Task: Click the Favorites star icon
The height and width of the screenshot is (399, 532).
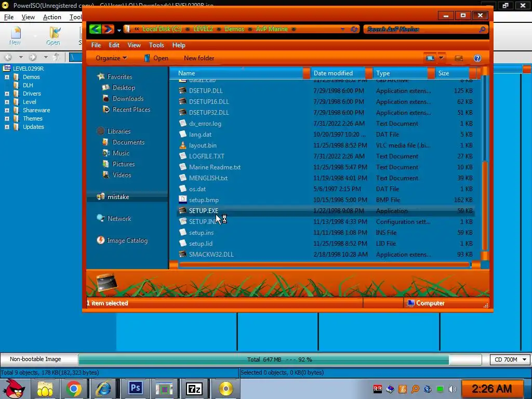Action: click(x=101, y=76)
